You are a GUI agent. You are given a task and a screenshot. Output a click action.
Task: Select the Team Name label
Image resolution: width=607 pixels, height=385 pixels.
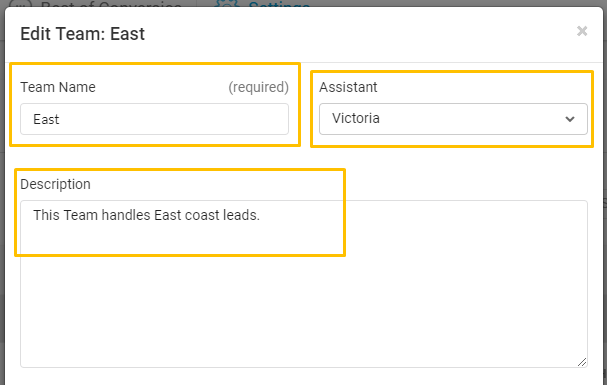coord(58,87)
